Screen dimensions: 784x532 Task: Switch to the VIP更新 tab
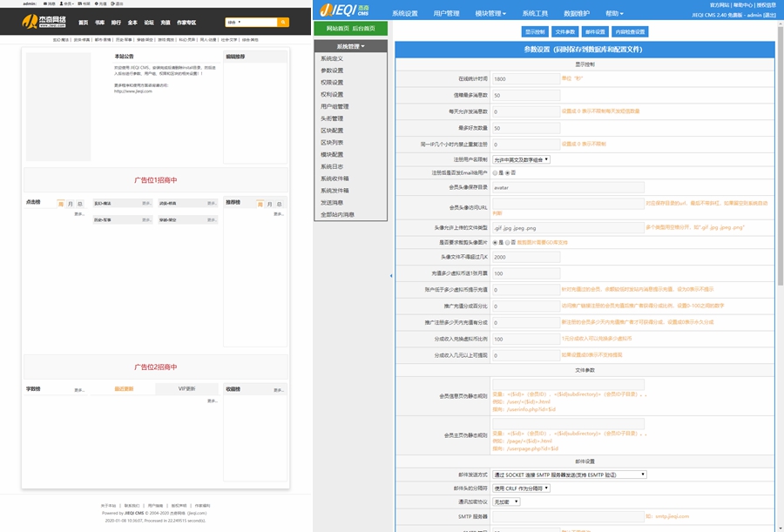click(x=186, y=388)
